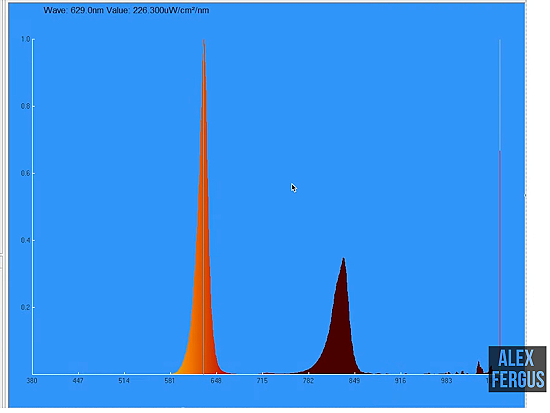
Task: Click the 380 label on the wavelength axis
Action: click(x=32, y=380)
